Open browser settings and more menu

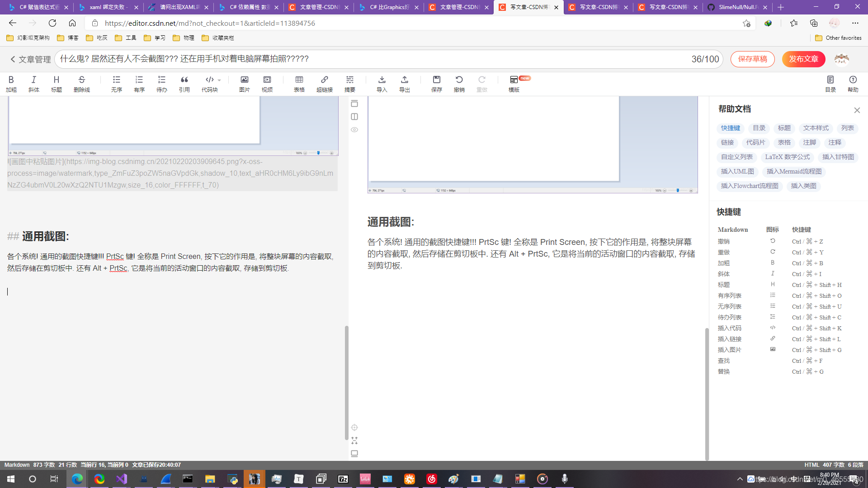pyautogui.click(x=855, y=23)
